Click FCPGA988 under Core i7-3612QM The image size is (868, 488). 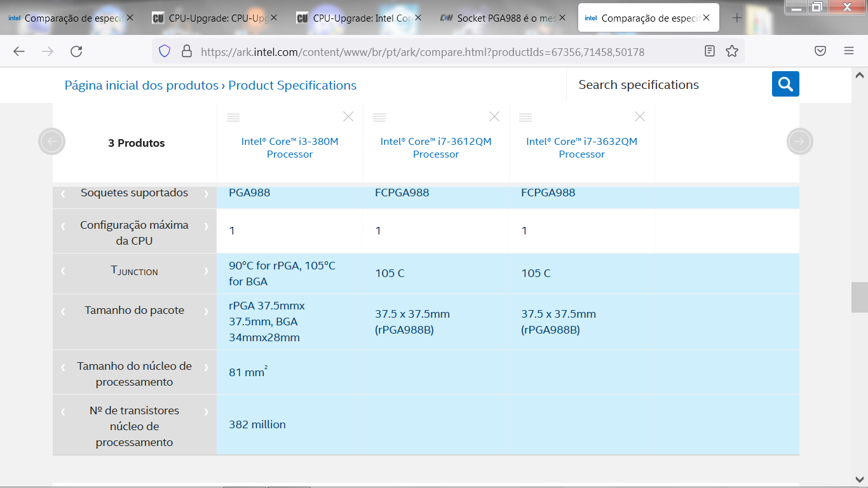tap(402, 193)
